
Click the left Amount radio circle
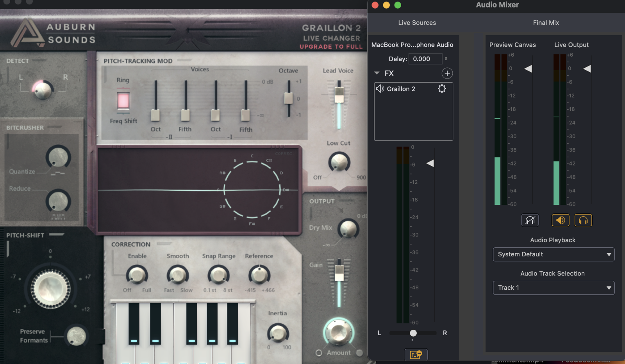coord(319,353)
